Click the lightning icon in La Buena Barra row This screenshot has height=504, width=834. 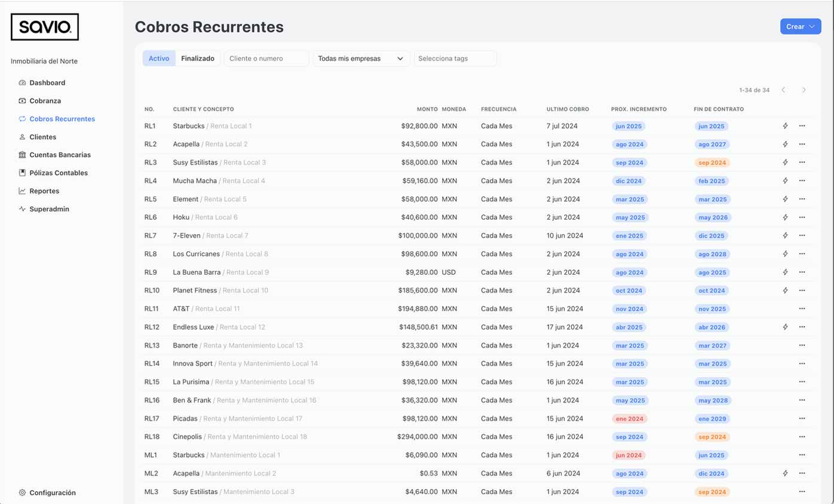(x=785, y=272)
